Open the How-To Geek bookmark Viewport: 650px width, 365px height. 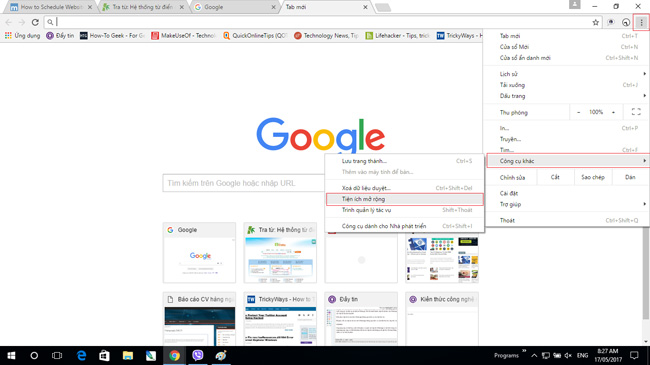[x=112, y=36]
